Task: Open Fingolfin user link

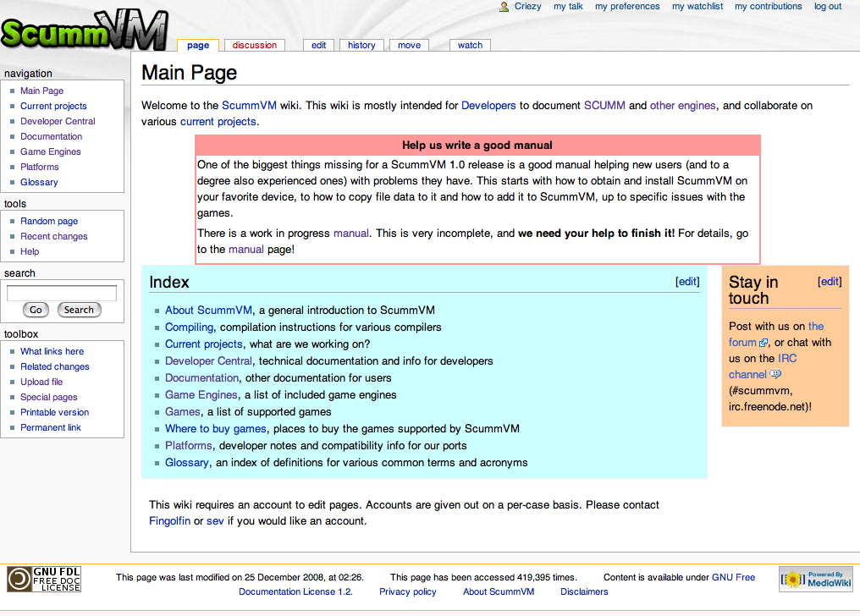Action: point(169,521)
